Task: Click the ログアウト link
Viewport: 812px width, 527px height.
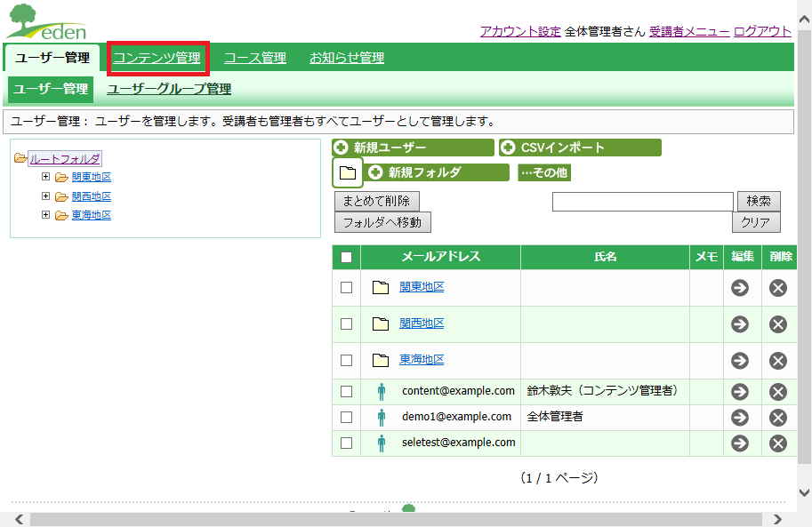Action: click(762, 32)
